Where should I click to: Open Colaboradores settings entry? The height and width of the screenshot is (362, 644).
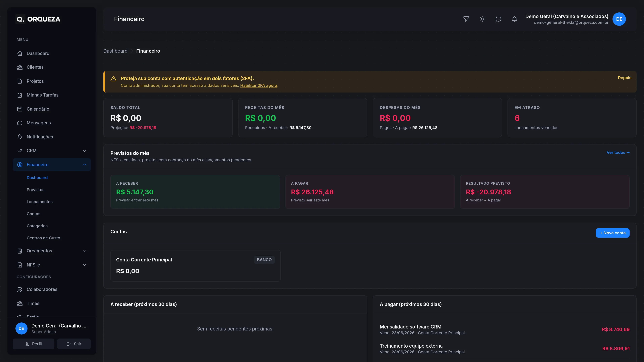(52, 289)
